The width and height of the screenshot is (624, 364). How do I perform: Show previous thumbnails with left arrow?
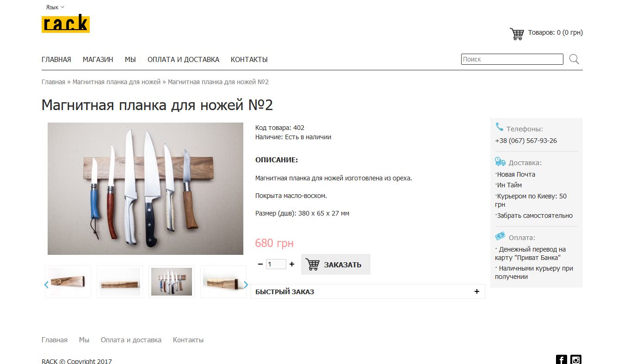tap(46, 284)
